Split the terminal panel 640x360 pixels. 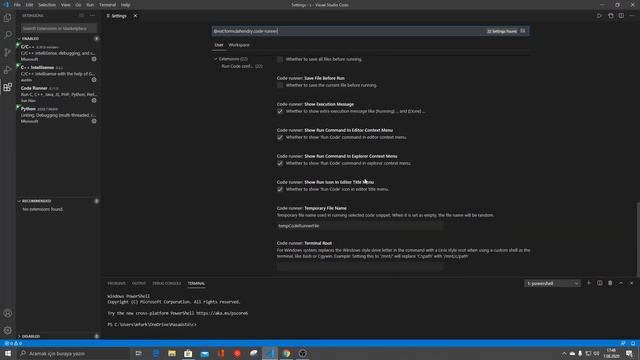tap(600, 283)
